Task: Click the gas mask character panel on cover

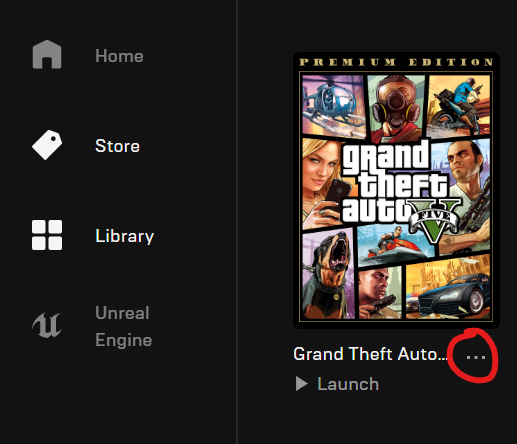Action: [397, 108]
